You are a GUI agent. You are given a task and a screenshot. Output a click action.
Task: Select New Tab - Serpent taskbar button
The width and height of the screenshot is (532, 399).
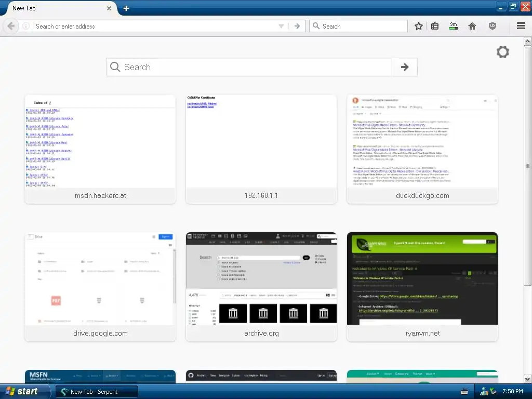(97, 392)
